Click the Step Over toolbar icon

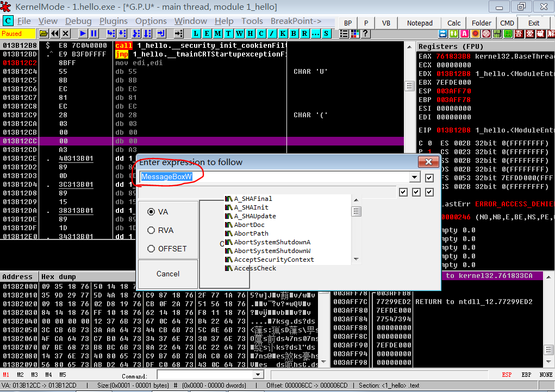122,34
